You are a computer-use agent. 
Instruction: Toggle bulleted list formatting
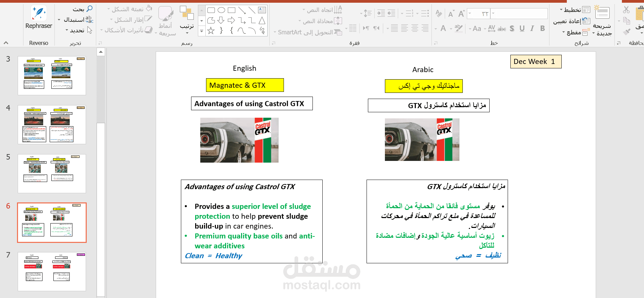click(x=425, y=13)
